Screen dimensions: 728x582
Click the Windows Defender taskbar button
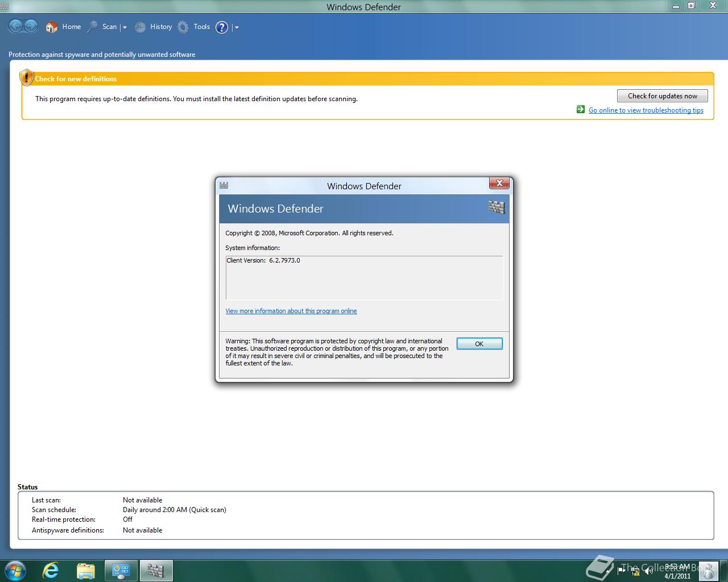[x=156, y=571]
